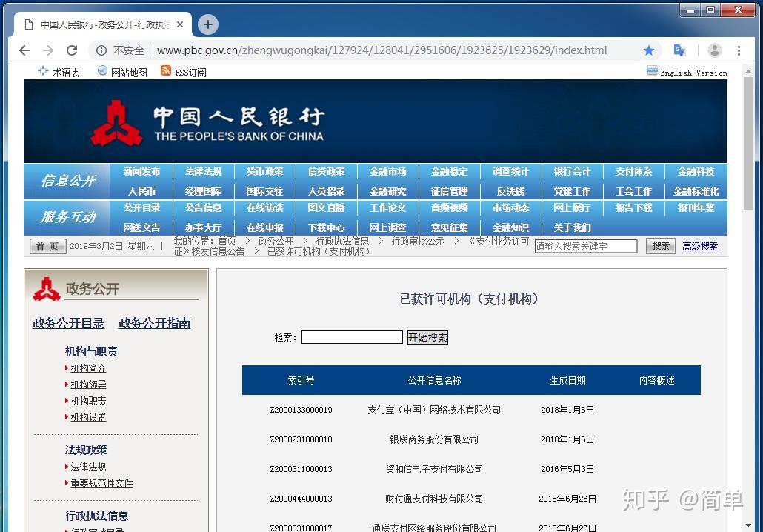Select 银联商务股份有限公司 entry
Screen dimensions: 763x532
point(434,439)
